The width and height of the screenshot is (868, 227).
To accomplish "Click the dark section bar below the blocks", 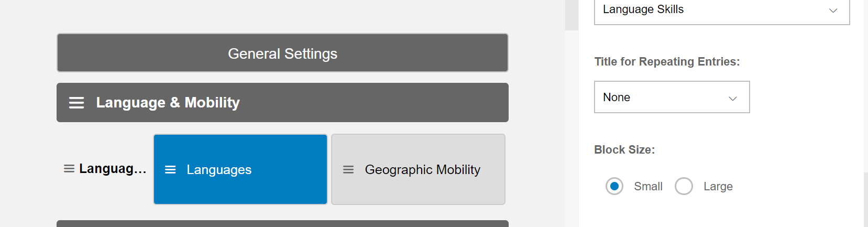I will 282,224.
